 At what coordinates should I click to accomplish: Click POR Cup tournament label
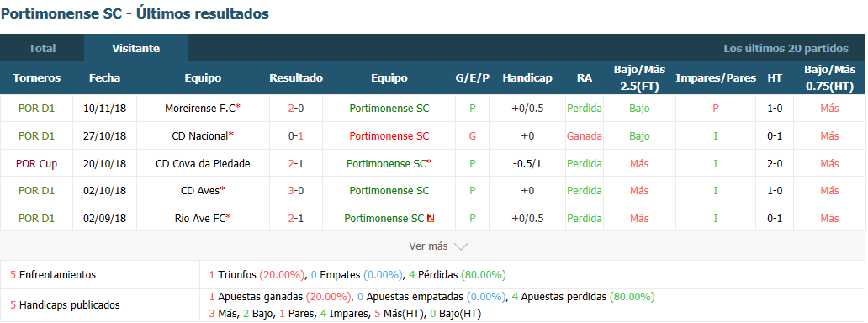pyautogui.click(x=36, y=163)
